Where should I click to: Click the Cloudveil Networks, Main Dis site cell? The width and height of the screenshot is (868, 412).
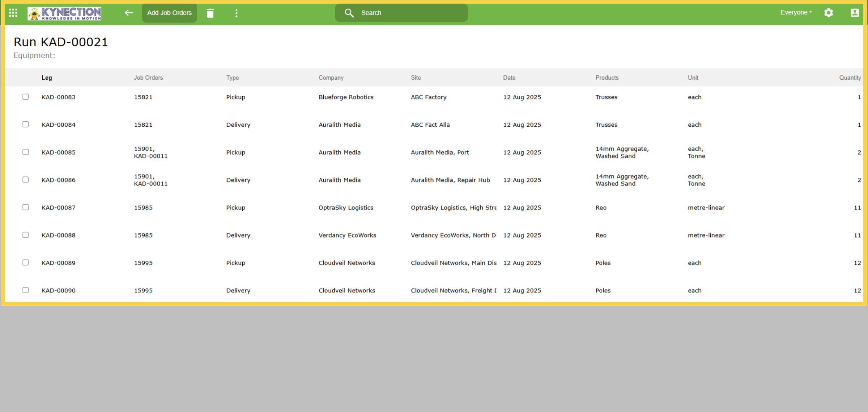[x=454, y=263]
